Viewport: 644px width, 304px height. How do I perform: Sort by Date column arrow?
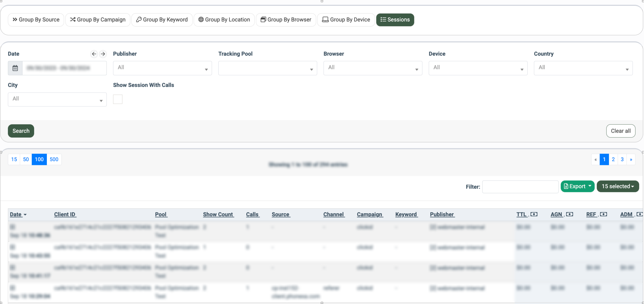[25, 215]
